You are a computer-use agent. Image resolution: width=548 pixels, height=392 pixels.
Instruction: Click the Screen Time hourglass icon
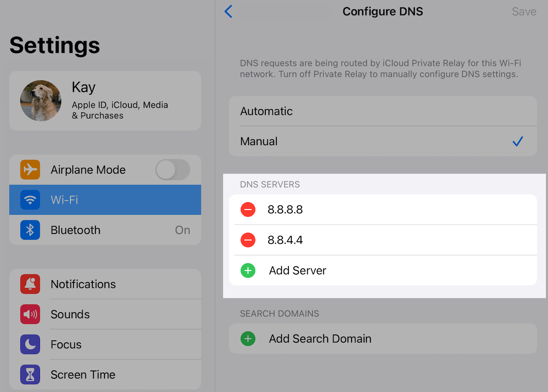pyautogui.click(x=30, y=374)
